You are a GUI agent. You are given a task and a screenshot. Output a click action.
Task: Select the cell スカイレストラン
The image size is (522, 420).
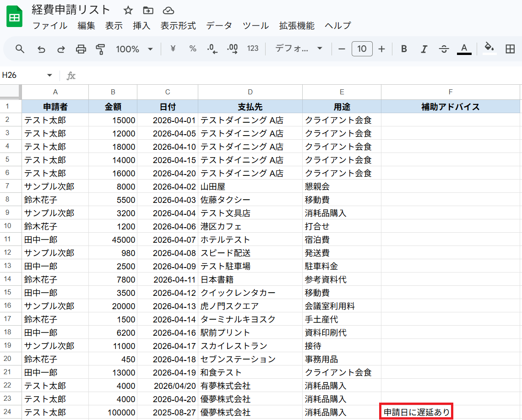coord(250,346)
